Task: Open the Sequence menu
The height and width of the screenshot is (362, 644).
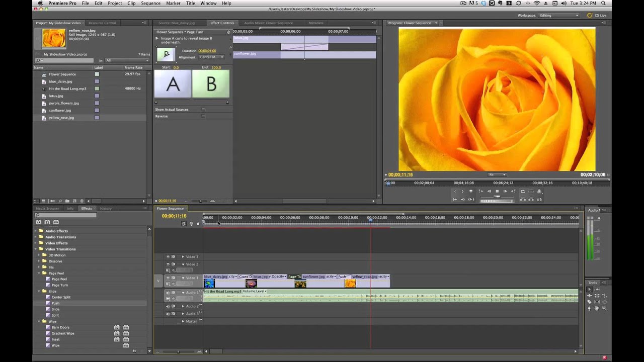Action: [150, 3]
